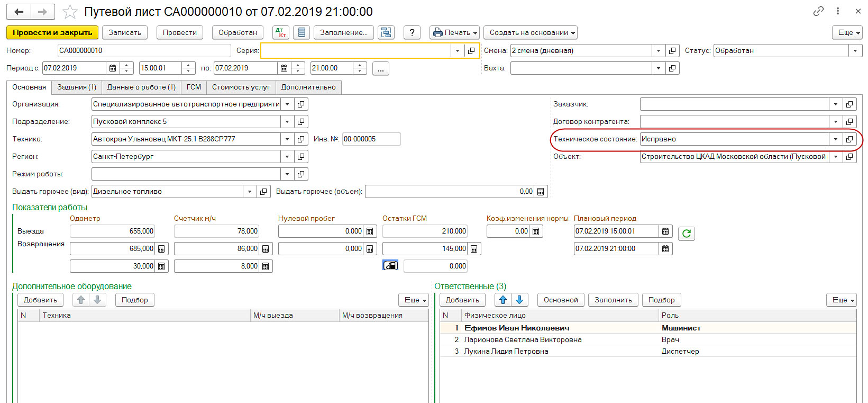The height and width of the screenshot is (403, 868).
Task: Click Добавить in Дополнительное оборудование
Action: click(40, 300)
